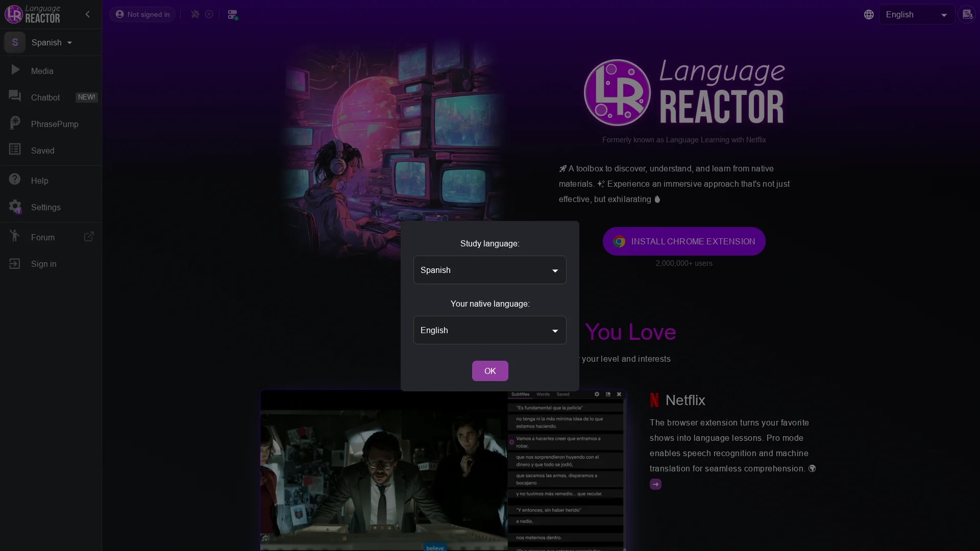The height and width of the screenshot is (551, 980).
Task: Click the NEW! badge next to Chatbot
Action: 86,97
